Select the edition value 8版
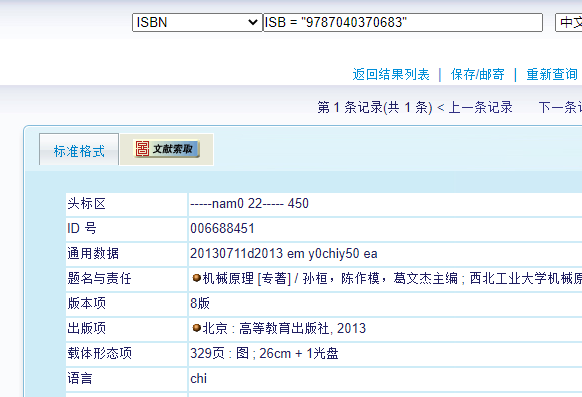Viewport: 582px width, 397px height. (200, 304)
